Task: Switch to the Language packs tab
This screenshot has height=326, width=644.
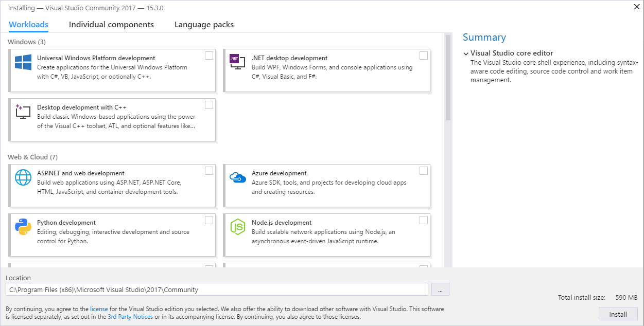Action: [x=204, y=25]
